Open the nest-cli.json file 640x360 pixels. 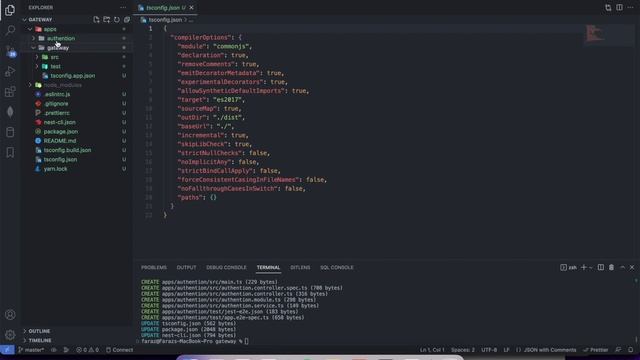60,122
